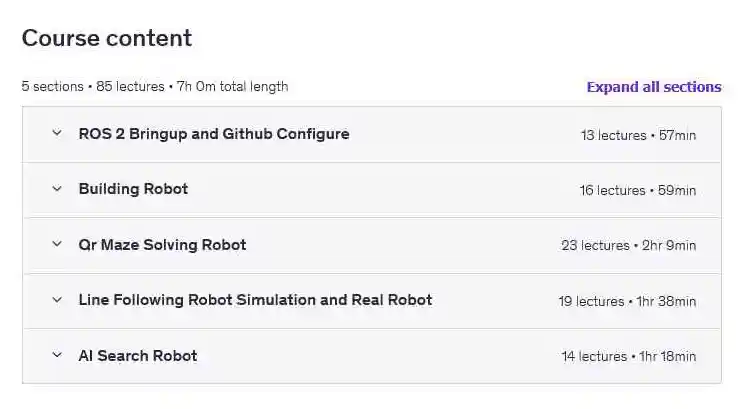Click the 5 sections summary text
751x409 pixels.
(53, 87)
